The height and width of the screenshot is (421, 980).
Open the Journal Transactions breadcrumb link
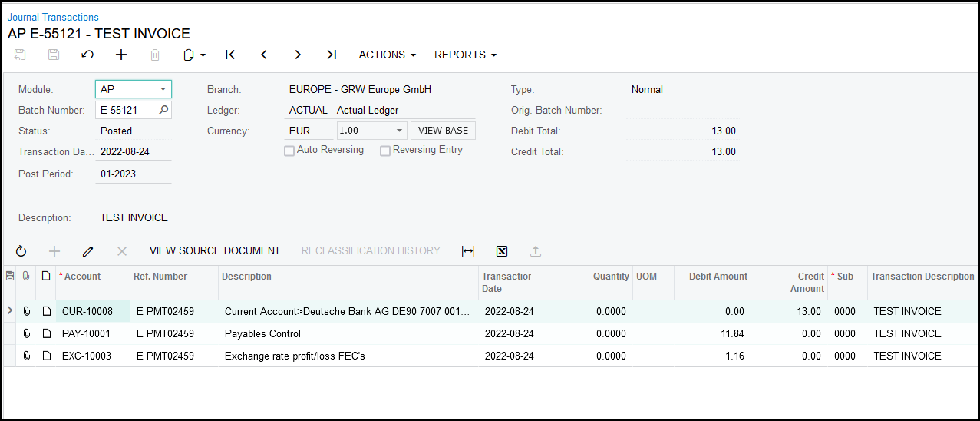pos(53,17)
